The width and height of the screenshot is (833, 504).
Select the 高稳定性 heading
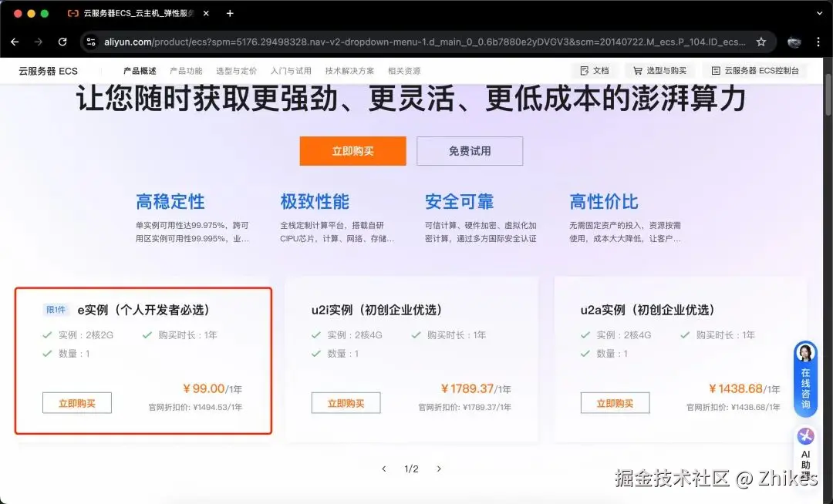tap(170, 202)
